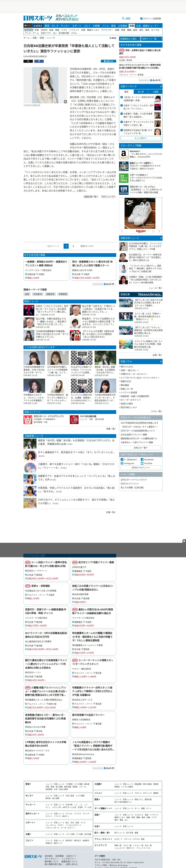The height and width of the screenshot is (868, 186).
Task: Click the コラム一覧 link
Action: point(156,411)
